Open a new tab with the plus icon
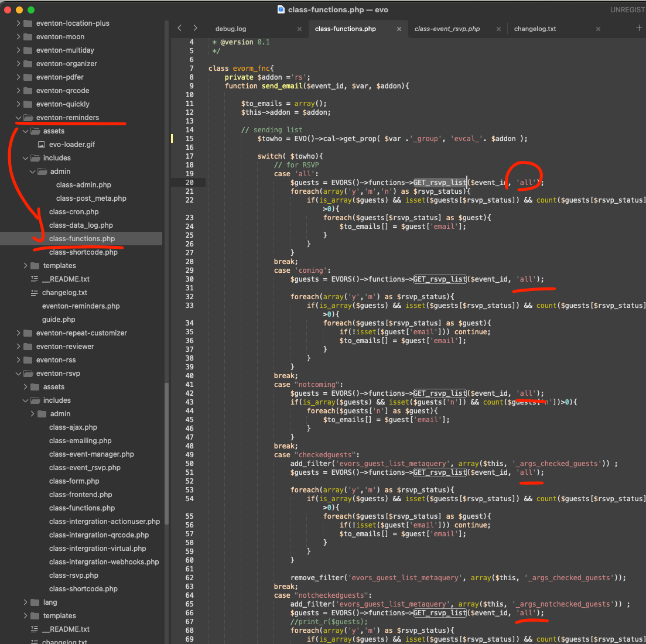Image resolution: width=646 pixels, height=644 pixels. coord(638,28)
